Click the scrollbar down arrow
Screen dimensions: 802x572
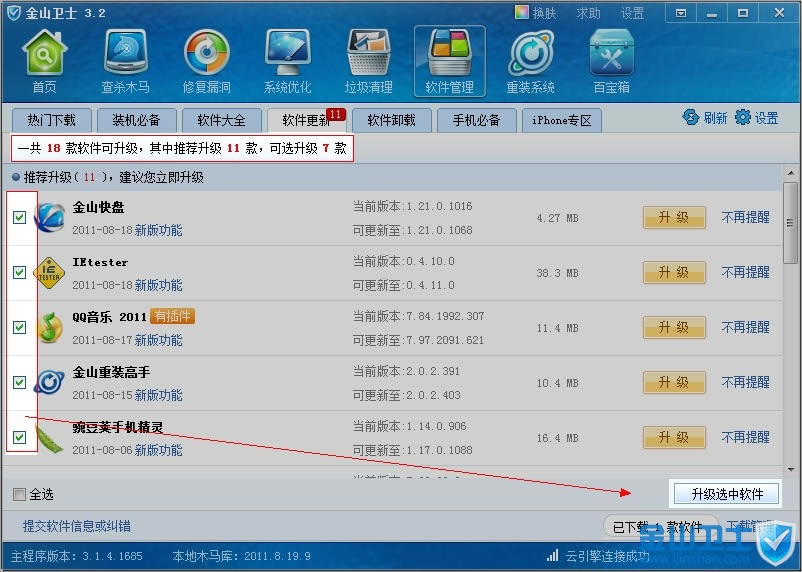click(x=791, y=469)
